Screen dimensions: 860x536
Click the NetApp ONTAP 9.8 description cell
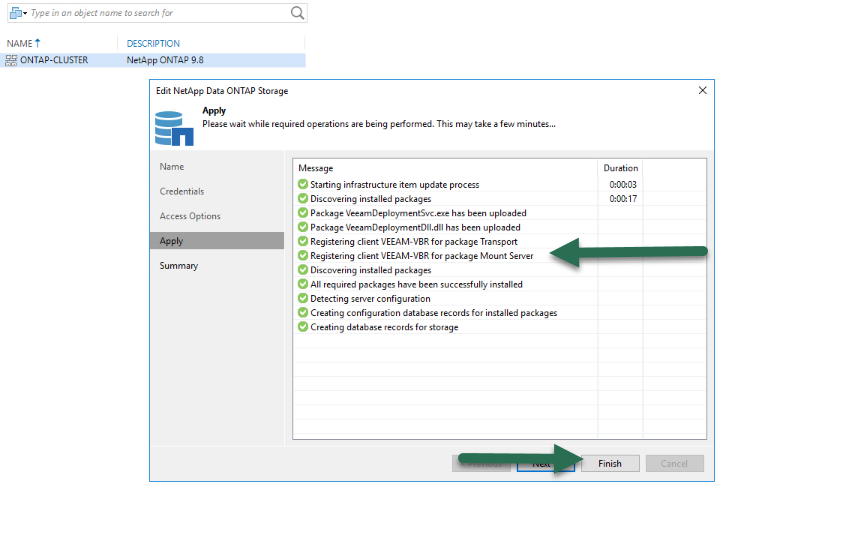tap(165, 60)
